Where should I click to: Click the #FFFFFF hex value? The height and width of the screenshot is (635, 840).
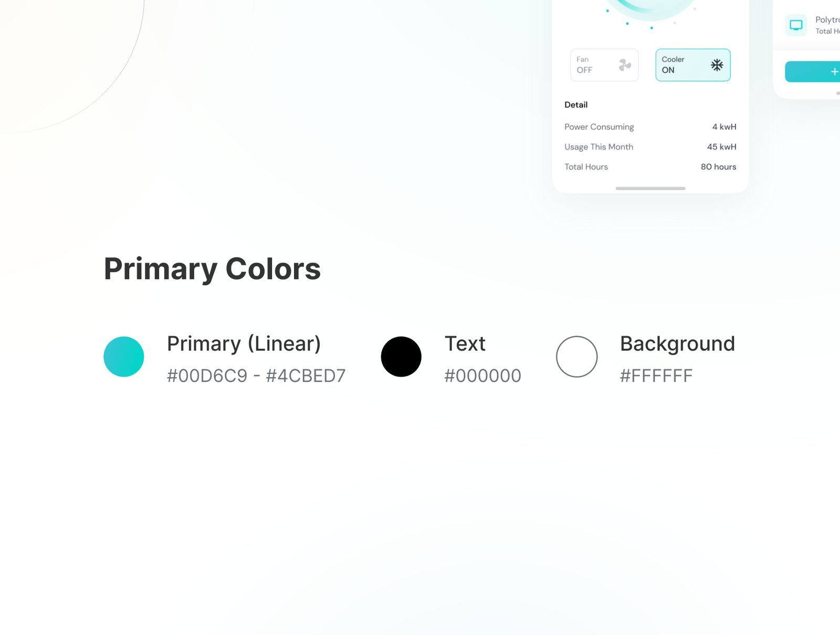click(x=656, y=376)
